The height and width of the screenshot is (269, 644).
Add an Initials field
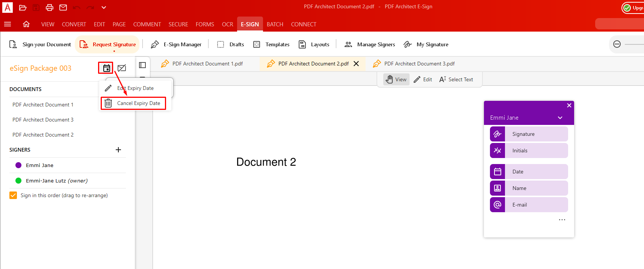[x=529, y=150]
